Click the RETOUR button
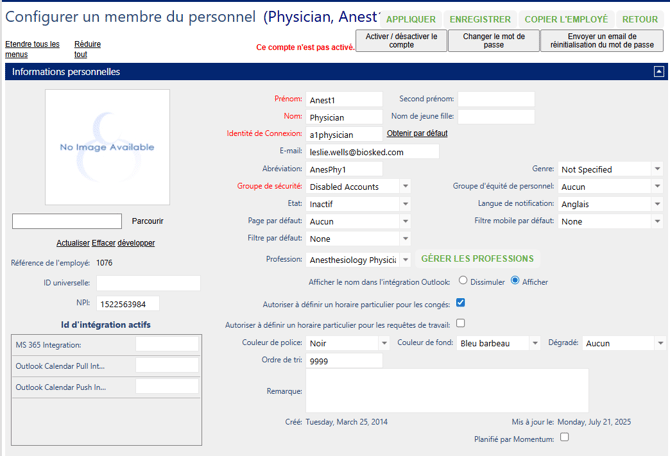 (x=640, y=20)
